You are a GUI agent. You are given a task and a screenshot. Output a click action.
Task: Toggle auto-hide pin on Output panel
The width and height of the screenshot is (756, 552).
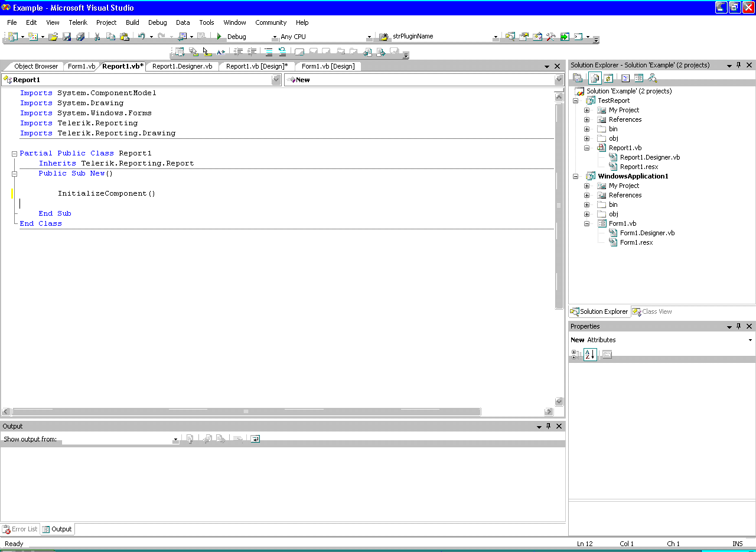click(x=548, y=426)
